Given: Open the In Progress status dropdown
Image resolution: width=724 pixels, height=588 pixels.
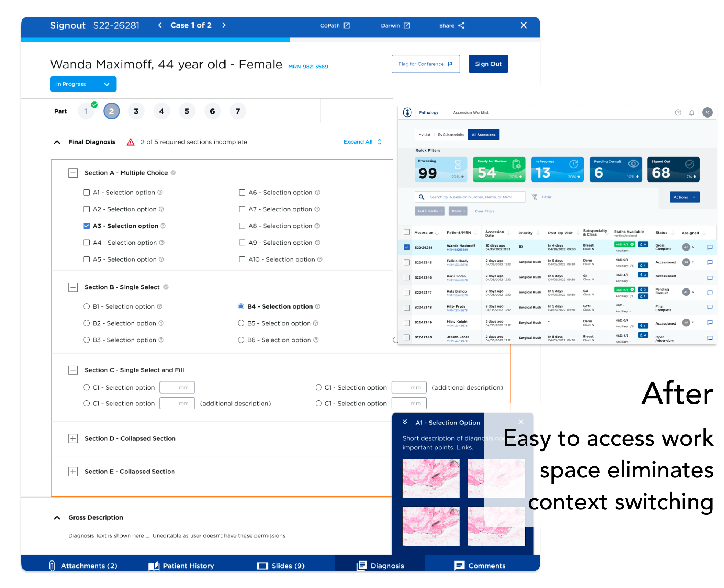Looking at the screenshot, I should pos(83,84).
